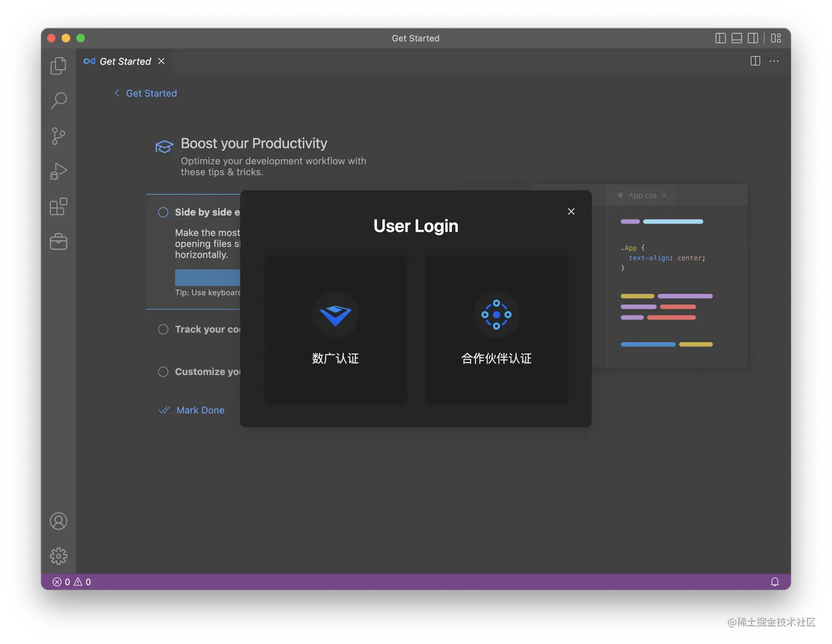This screenshot has width=832, height=644.
Task: Open the Explorer view in activity bar
Action: click(x=58, y=65)
